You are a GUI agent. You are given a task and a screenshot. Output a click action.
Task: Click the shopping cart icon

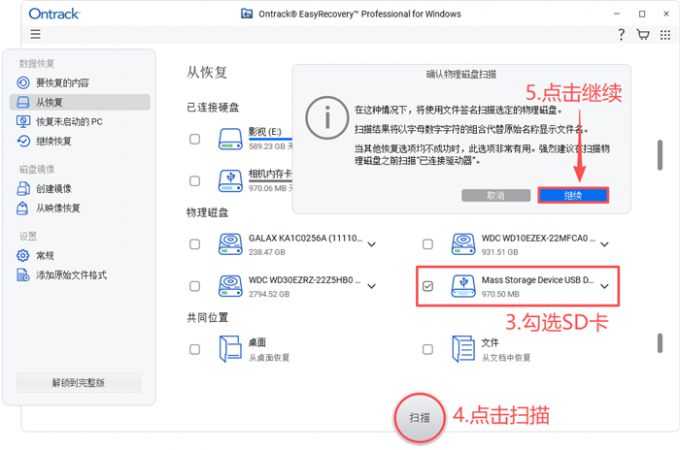(x=643, y=34)
